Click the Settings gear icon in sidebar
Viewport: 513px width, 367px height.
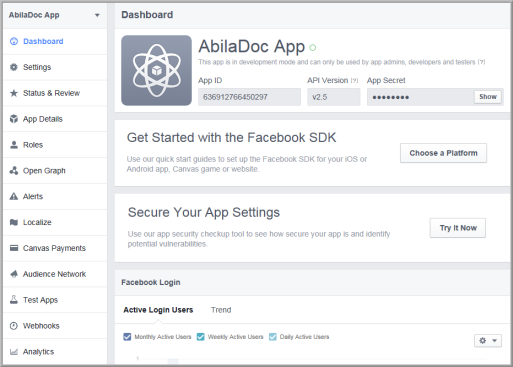click(x=14, y=67)
